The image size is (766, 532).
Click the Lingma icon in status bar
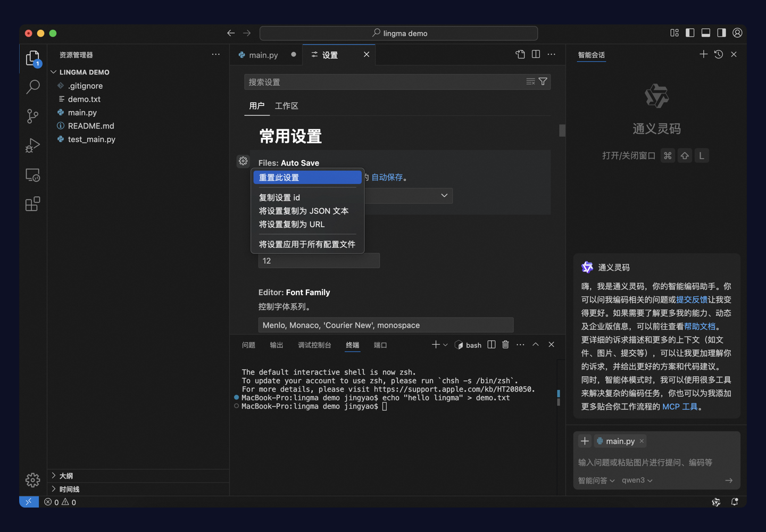coord(716,502)
